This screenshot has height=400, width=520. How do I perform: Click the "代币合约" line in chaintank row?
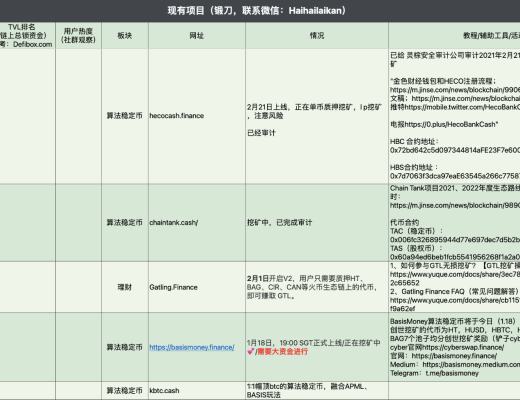tap(405, 222)
